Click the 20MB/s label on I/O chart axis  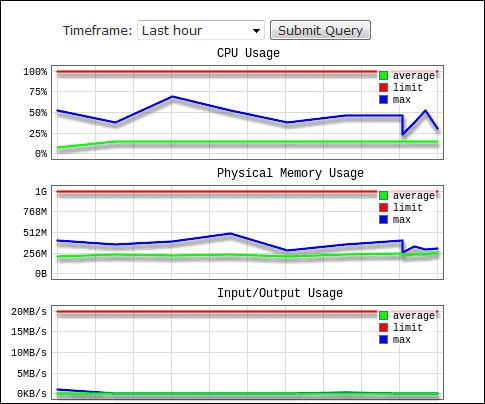click(x=29, y=312)
